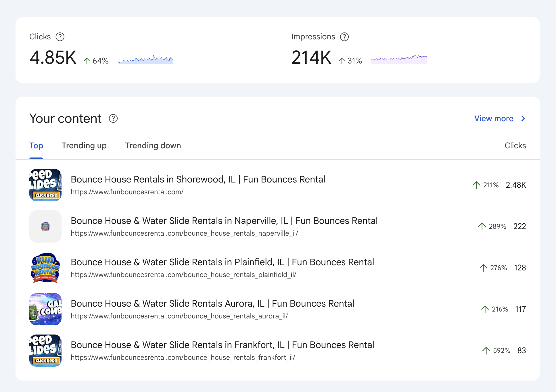Click the green up arrow beside 64%
556x392 pixels.
click(x=87, y=61)
